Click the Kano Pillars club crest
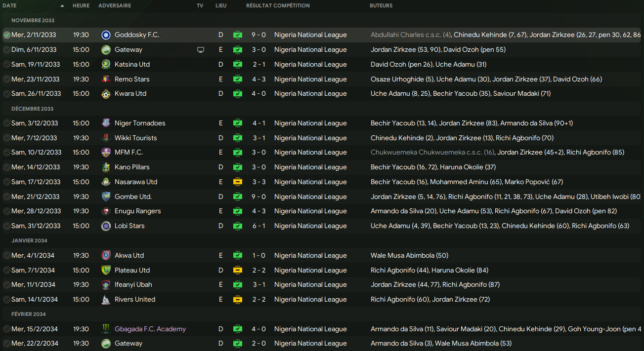 point(106,167)
